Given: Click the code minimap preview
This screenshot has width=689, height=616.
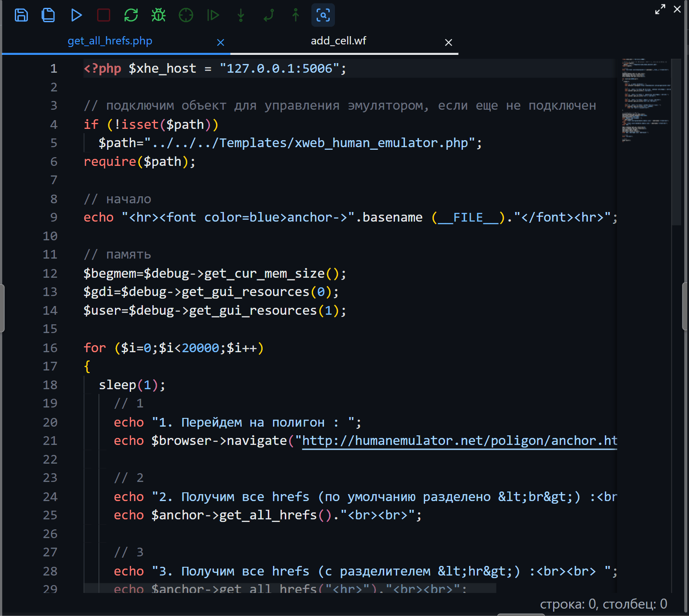Looking at the screenshot, I should [646, 100].
